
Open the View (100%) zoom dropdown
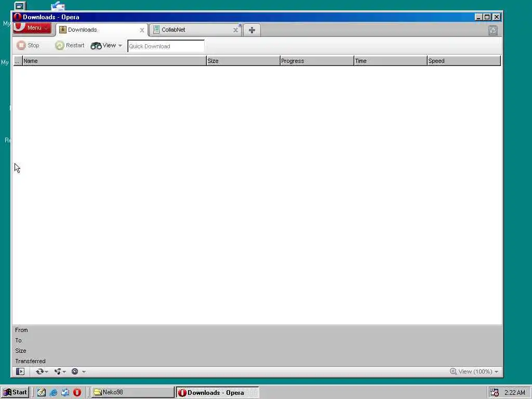tap(474, 371)
